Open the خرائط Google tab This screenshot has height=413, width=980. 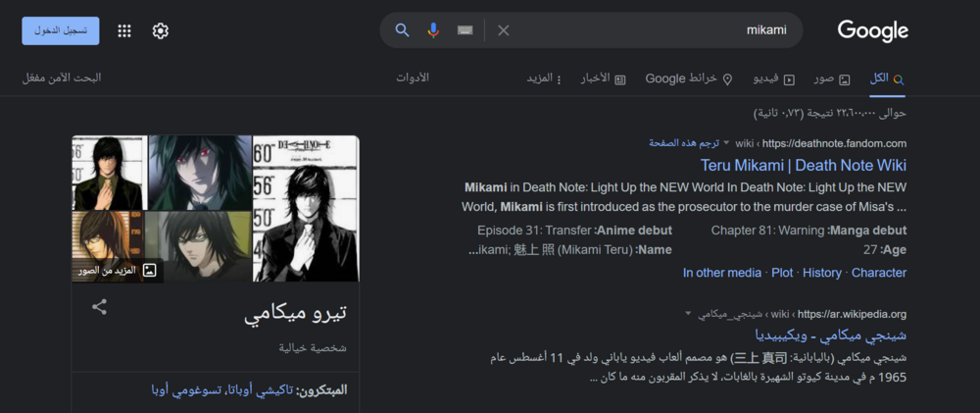[x=689, y=78]
